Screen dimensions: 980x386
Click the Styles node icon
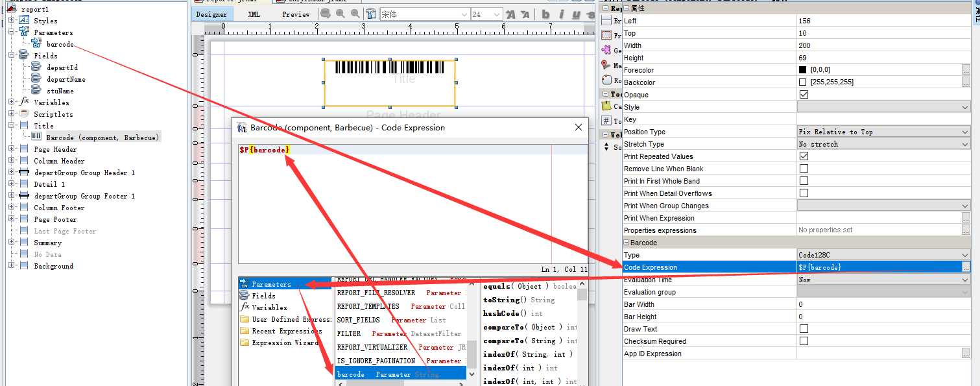tap(23, 21)
